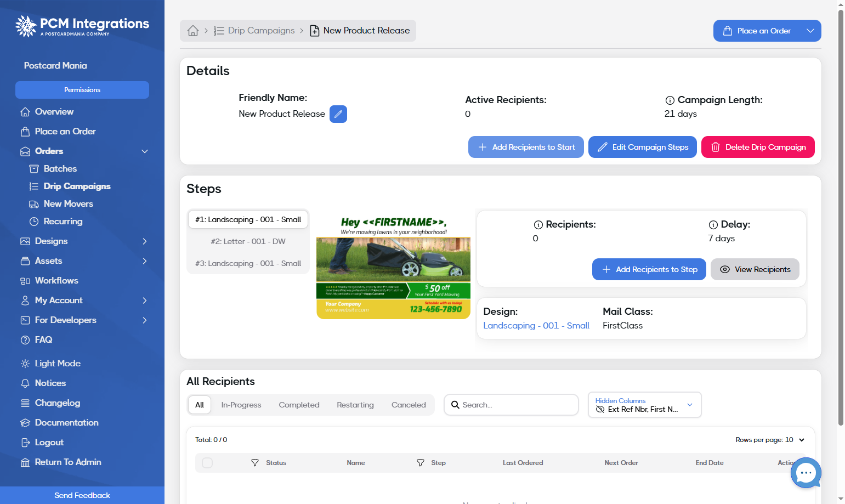
Task: Open Batches under Orders
Action: [60, 169]
